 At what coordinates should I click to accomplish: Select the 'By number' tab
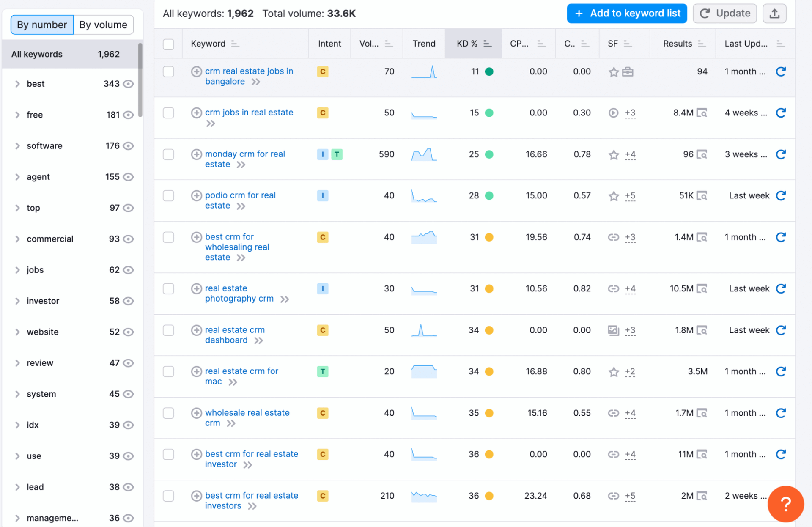[x=42, y=25]
